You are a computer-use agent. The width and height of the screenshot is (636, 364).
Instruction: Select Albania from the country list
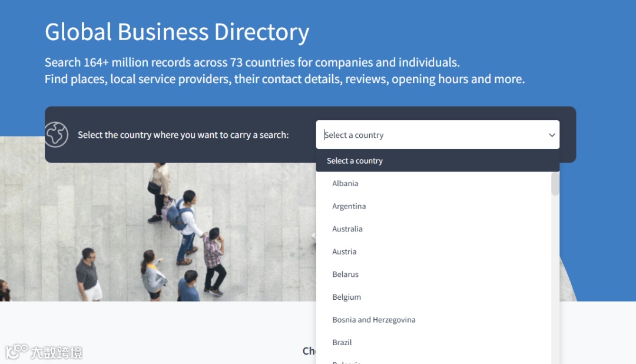[433, 183]
